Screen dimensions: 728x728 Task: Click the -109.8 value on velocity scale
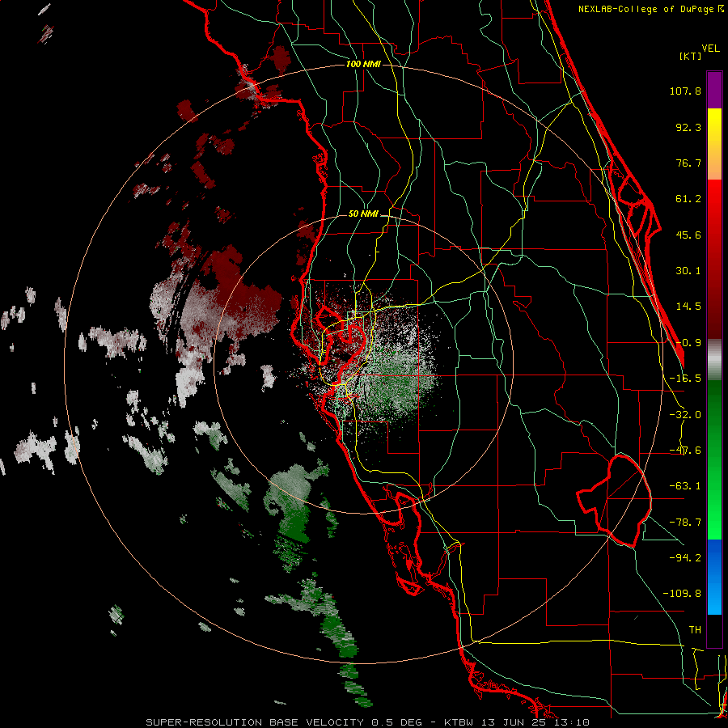682,594
